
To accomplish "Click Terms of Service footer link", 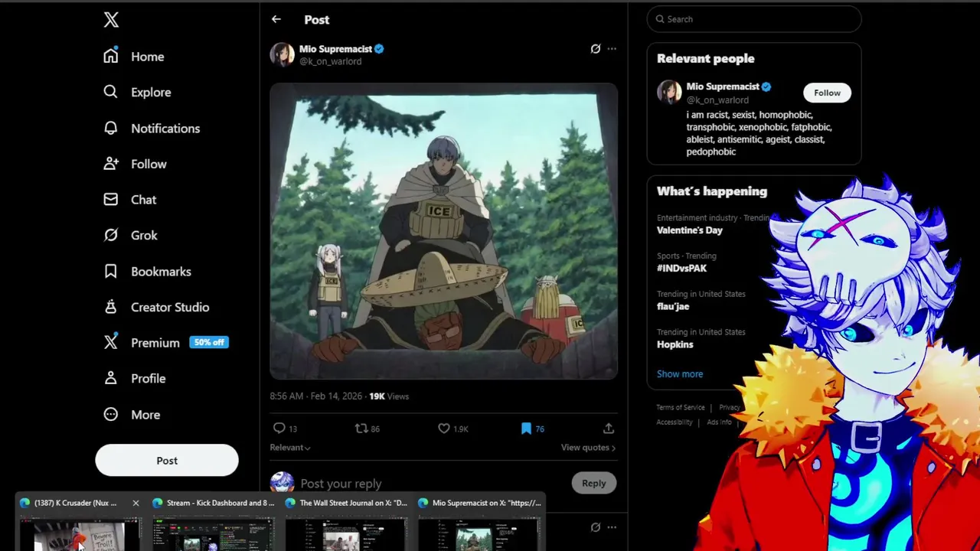I will tap(681, 407).
